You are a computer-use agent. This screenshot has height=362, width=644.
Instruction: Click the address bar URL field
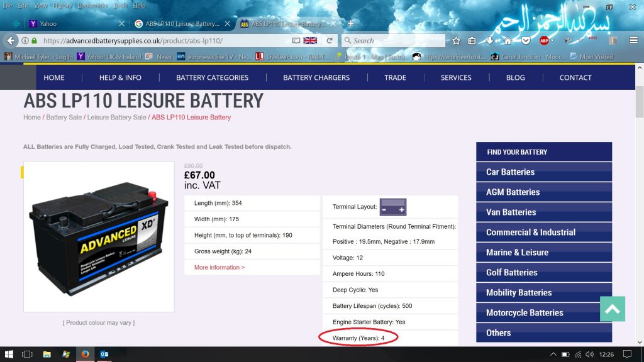click(164, 41)
